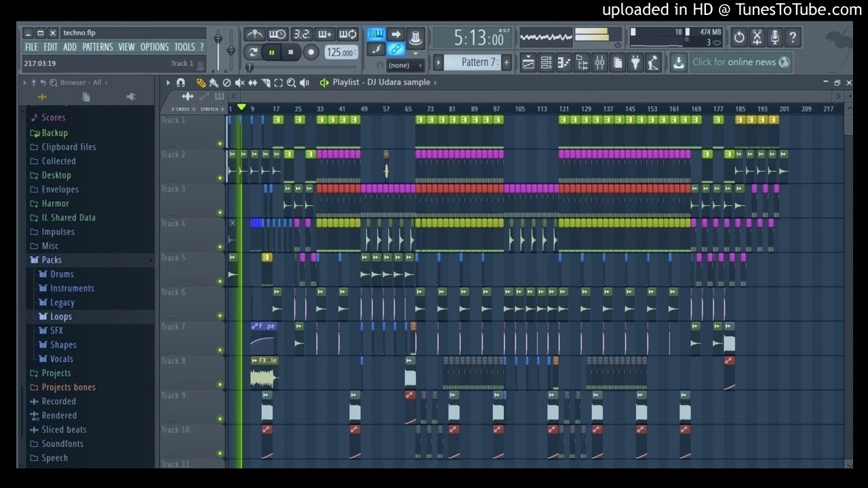This screenshot has height=488, width=868.
Task: Click the 125.000 tempo field
Action: click(340, 52)
